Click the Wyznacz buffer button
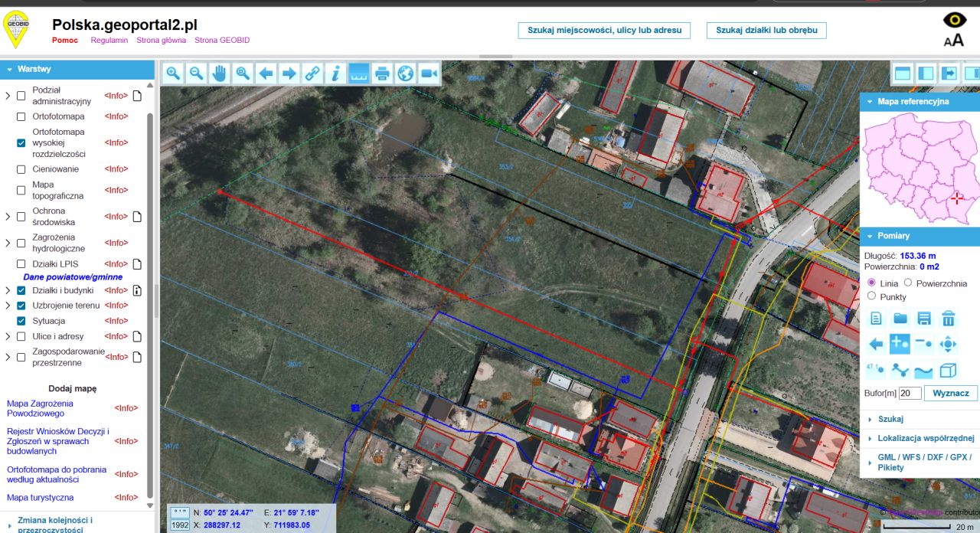This screenshot has height=533, width=980. pos(951,393)
